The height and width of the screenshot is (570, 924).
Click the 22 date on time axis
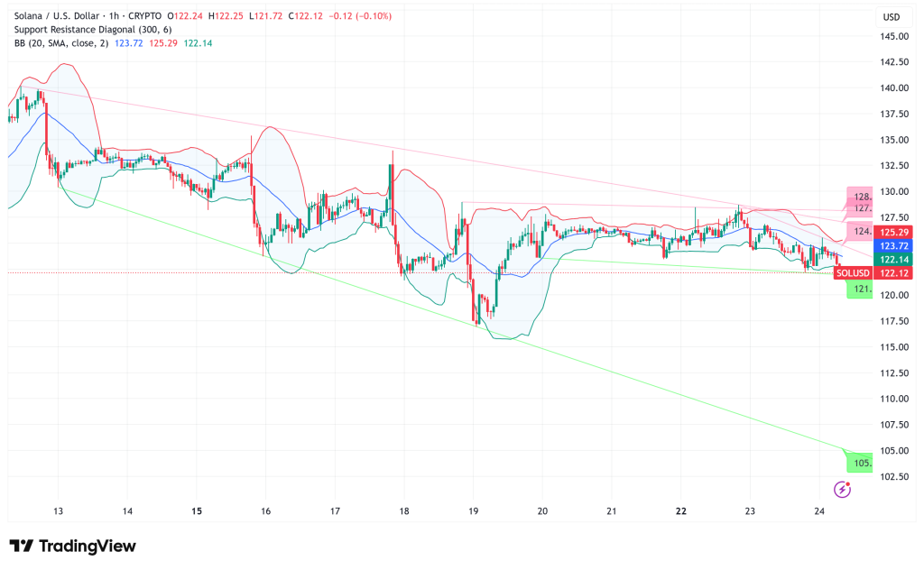pos(680,510)
